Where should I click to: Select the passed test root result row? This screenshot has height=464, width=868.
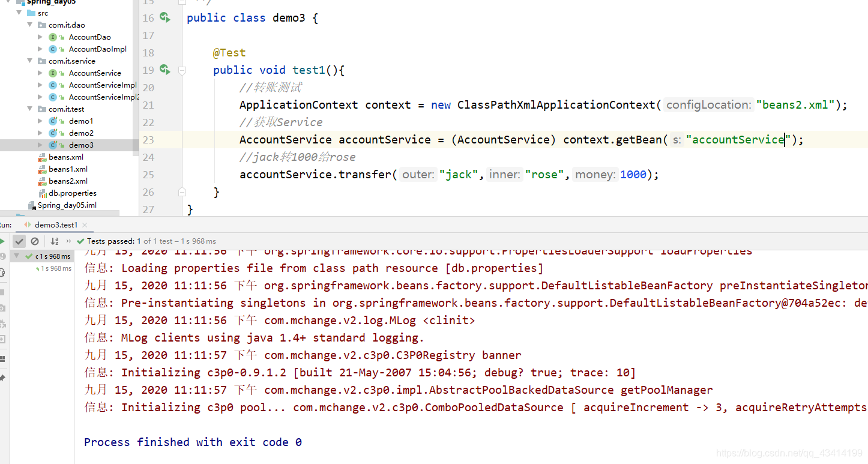(42, 256)
